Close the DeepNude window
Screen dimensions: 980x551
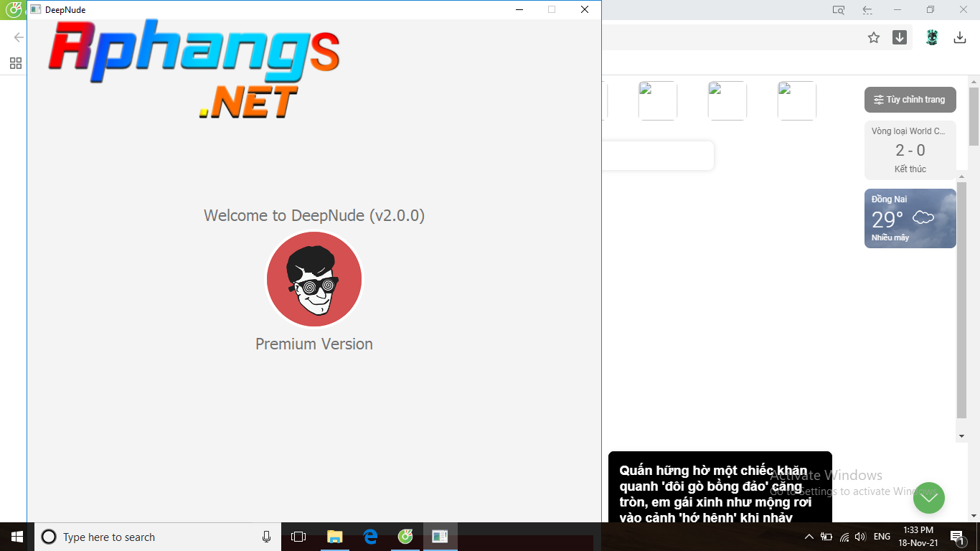point(585,9)
